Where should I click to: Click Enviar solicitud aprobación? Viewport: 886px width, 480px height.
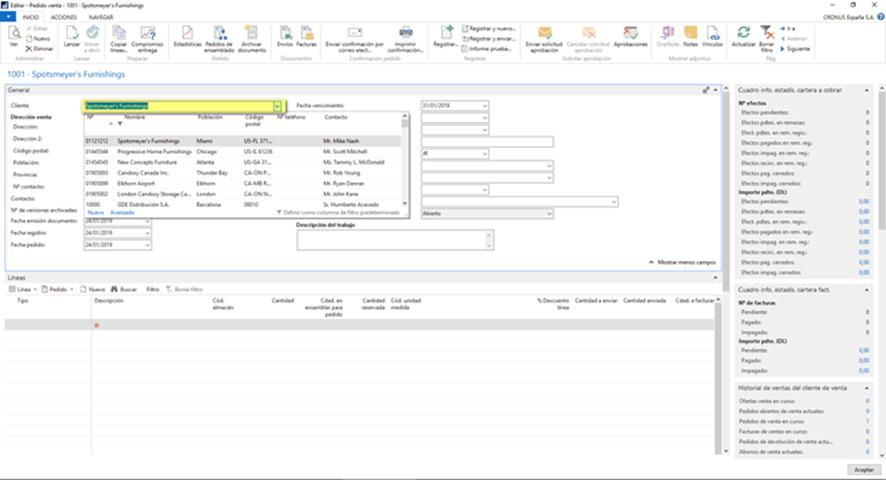point(544,38)
